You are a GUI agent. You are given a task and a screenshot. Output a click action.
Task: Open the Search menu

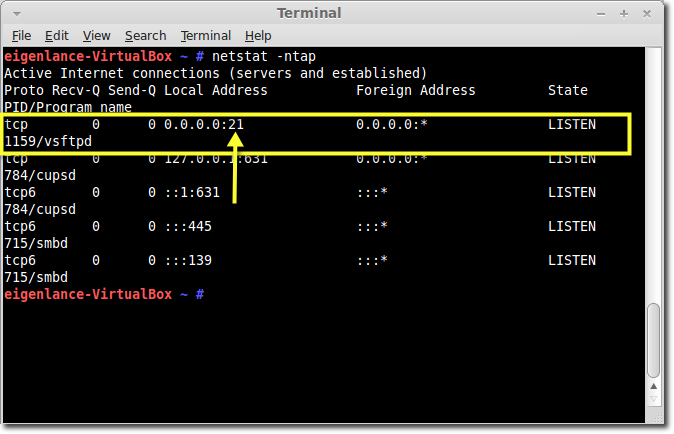click(146, 36)
